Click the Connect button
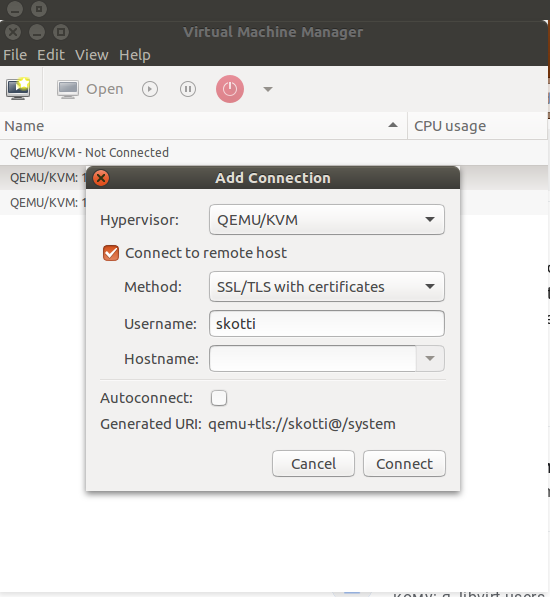The height and width of the screenshot is (597, 550). click(x=404, y=464)
